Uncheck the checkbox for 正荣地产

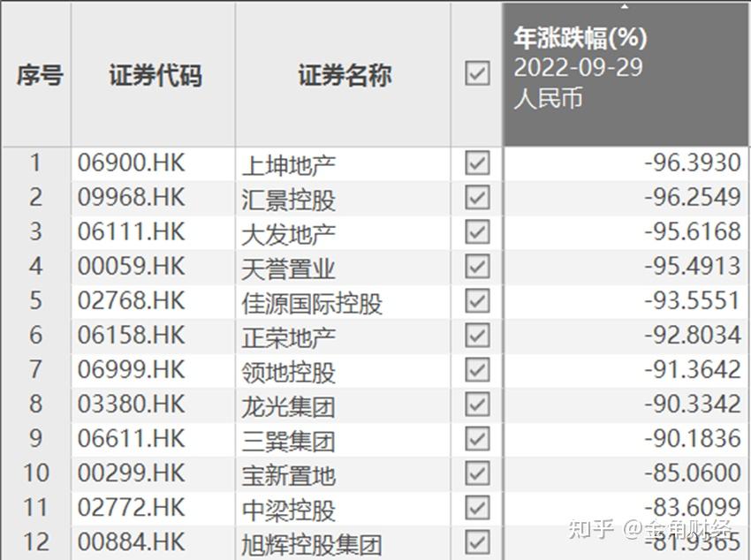pos(477,335)
